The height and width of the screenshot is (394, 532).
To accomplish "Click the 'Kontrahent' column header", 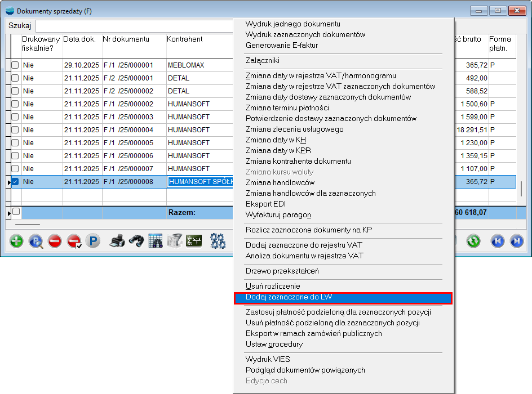I will coord(184,39).
